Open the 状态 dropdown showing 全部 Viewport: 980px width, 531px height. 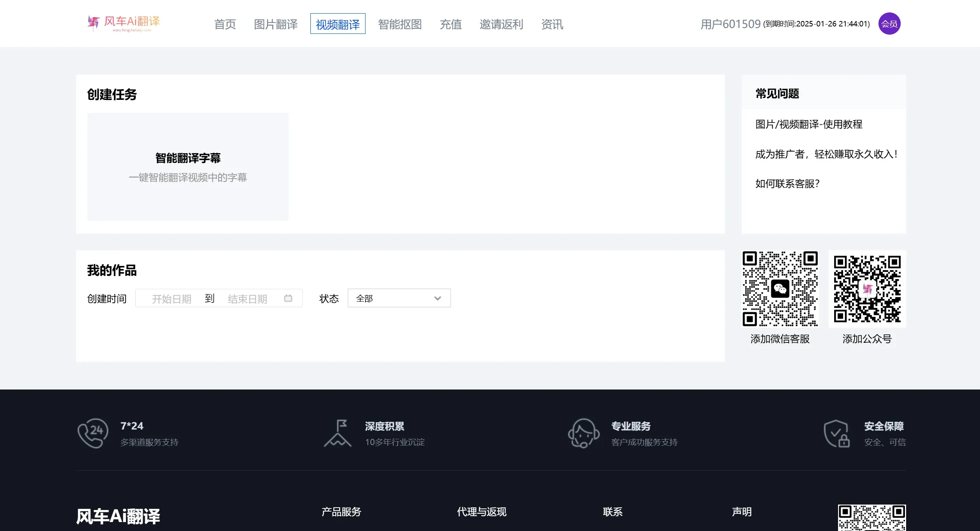point(399,298)
